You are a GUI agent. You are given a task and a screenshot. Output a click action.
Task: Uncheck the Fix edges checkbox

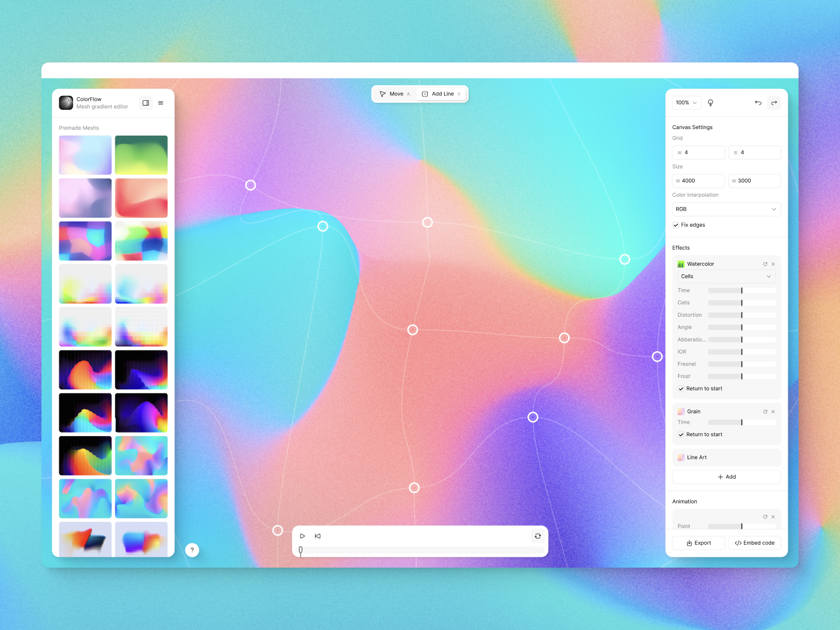point(676,225)
